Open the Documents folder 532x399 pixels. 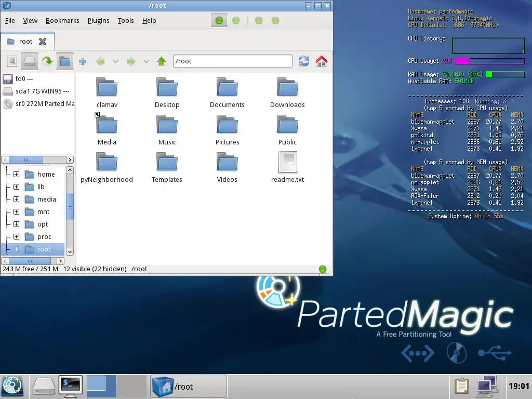(227, 92)
